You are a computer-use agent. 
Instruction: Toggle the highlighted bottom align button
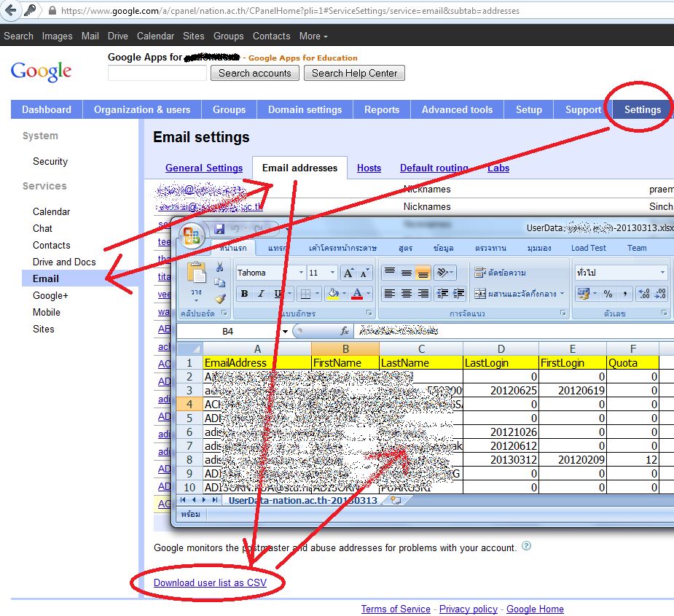(423, 273)
